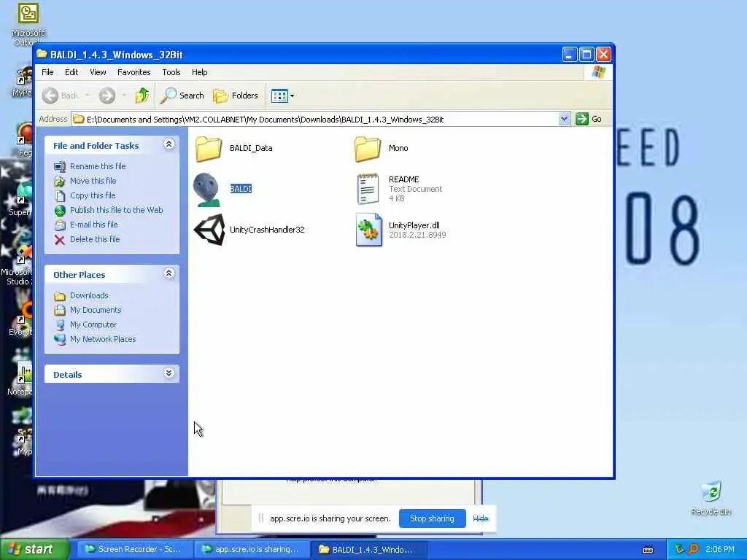Select the README text document icon

click(368, 189)
